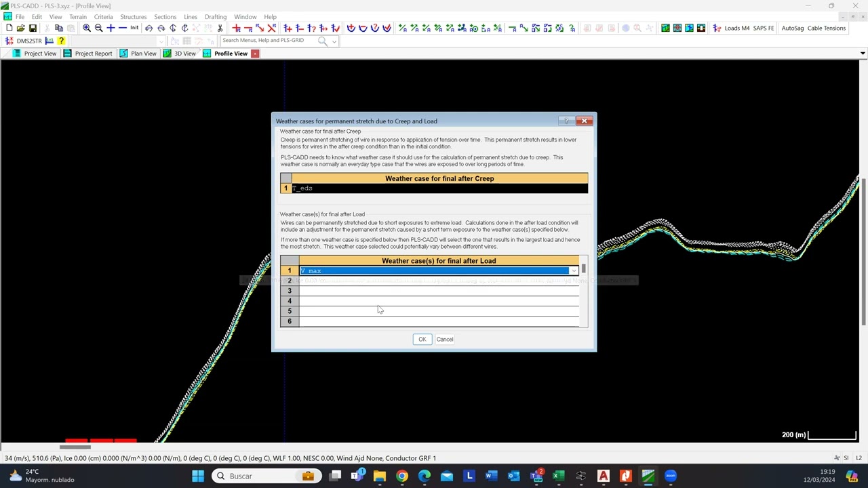Click OK in the weather cases dialog
The width and height of the screenshot is (868, 488).
tap(422, 339)
